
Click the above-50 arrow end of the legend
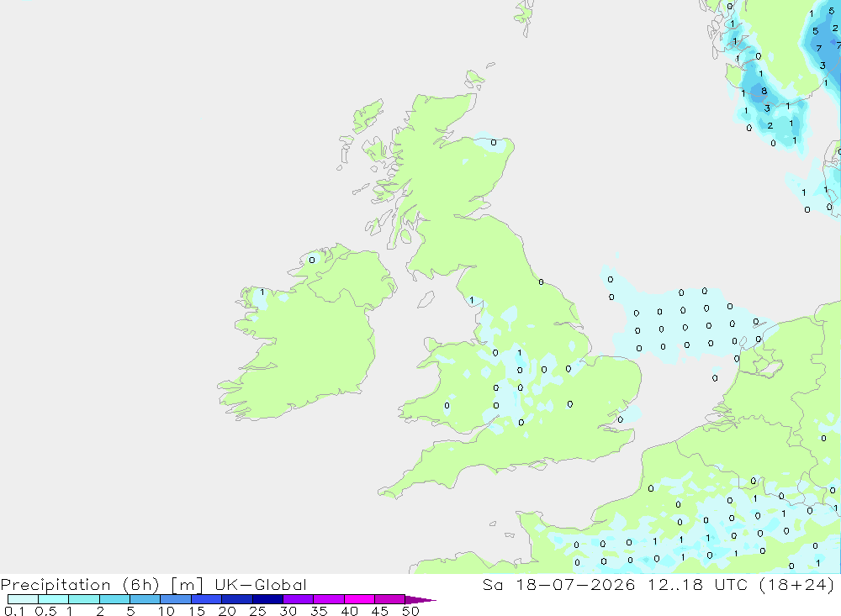[420, 600]
